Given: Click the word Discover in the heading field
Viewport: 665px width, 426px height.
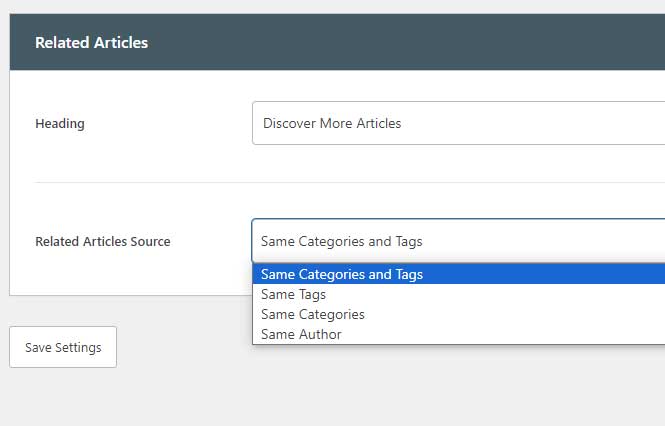Looking at the screenshot, I should click(x=290, y=123).
